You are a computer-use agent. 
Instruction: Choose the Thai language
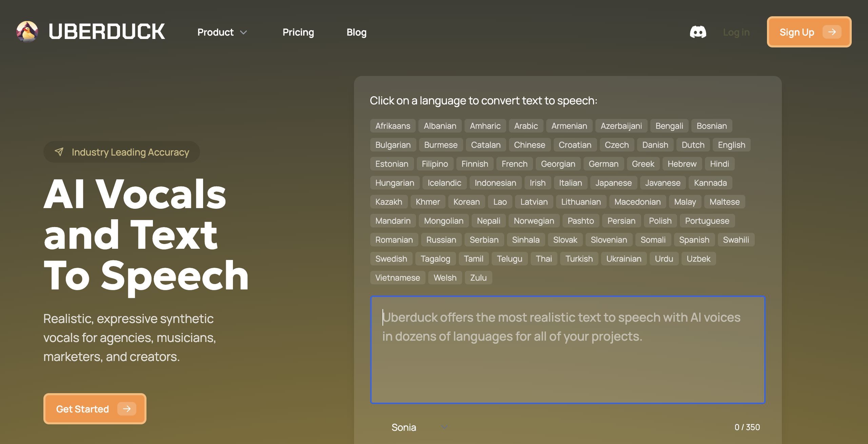(544, 259)
